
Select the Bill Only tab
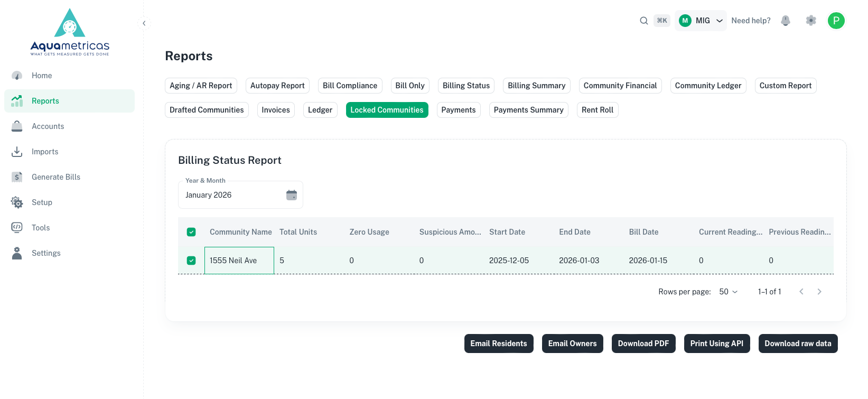coord(410,86)
